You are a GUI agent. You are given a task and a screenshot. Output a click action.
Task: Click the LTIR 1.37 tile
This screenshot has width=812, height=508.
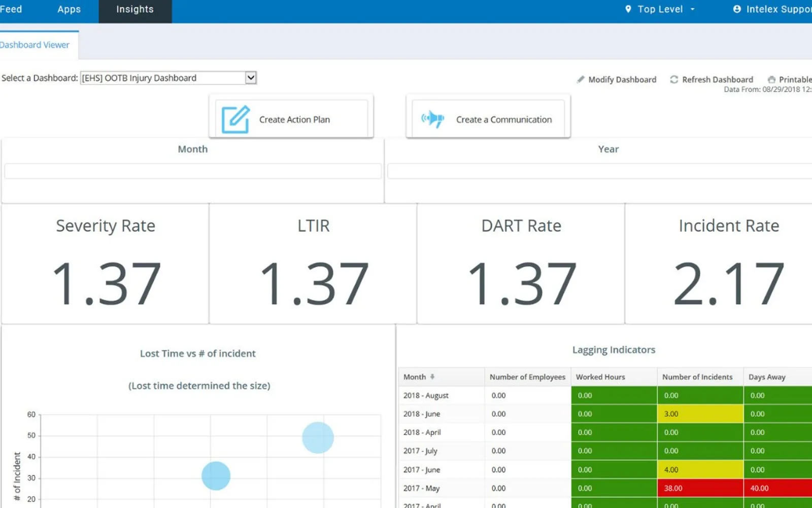click(x=313, y=264)
